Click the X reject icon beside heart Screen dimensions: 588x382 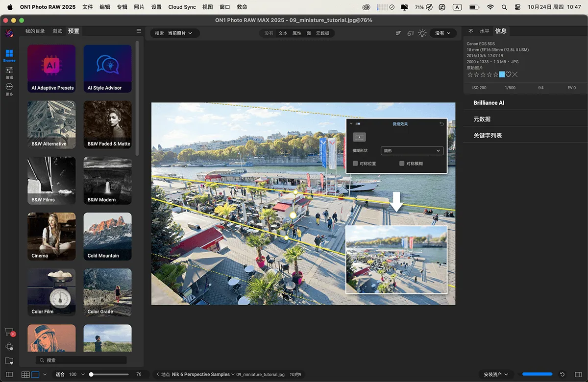coord(515,74)
